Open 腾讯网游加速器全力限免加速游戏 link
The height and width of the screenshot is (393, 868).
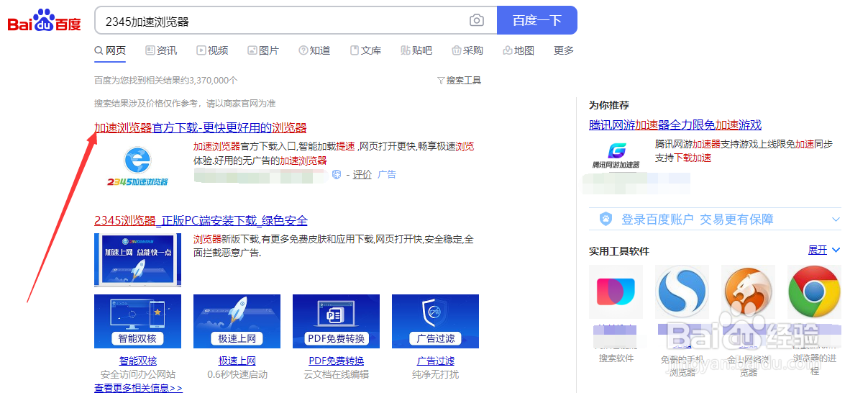pos(675,125)
